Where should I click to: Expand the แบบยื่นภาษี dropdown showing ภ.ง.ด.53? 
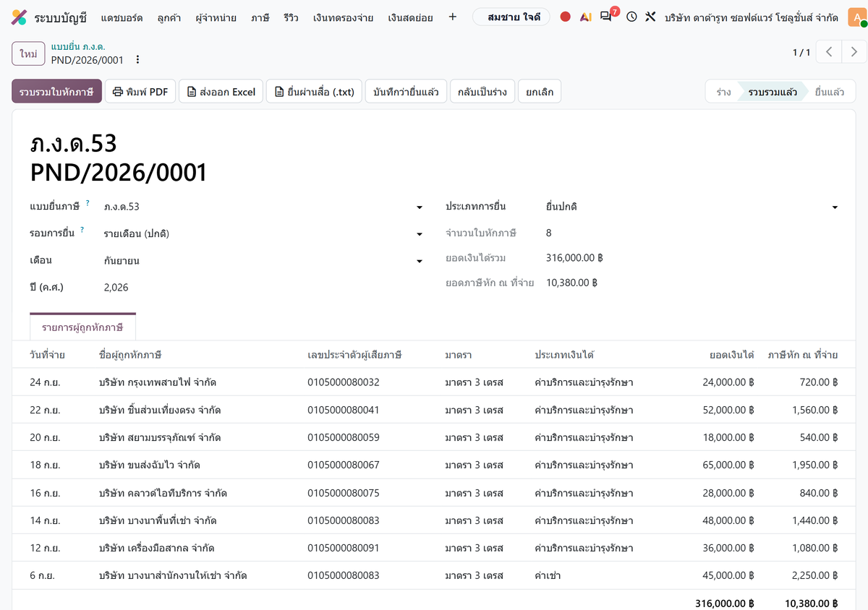pyautogui.click(x=263, y=207)
